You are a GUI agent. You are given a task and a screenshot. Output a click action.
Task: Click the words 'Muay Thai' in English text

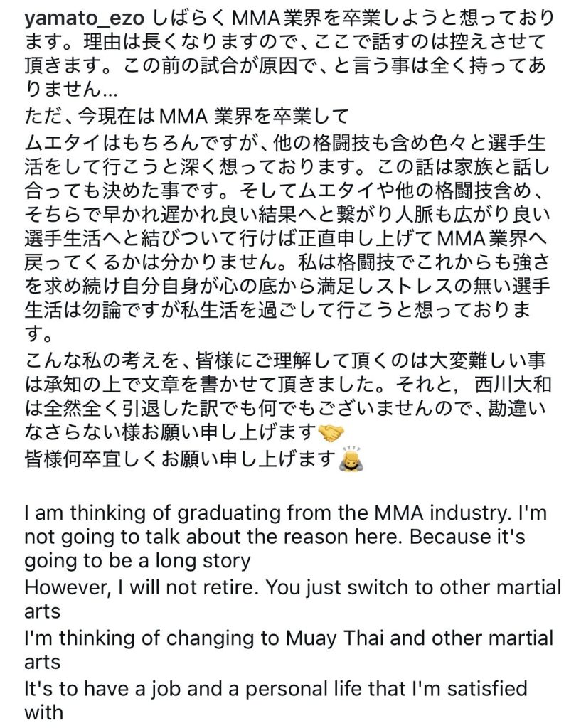[334, 638]
